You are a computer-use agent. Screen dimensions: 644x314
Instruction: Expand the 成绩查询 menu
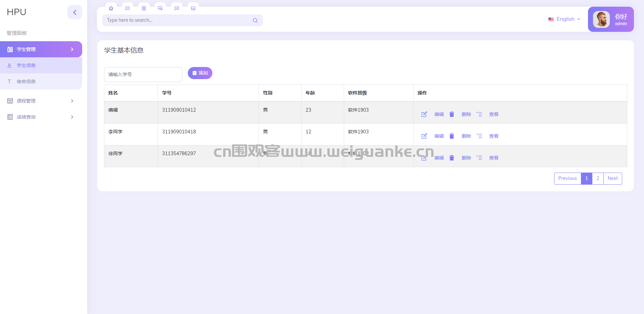pos(41,117)
